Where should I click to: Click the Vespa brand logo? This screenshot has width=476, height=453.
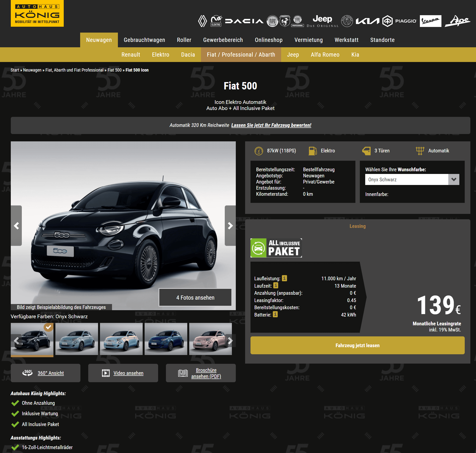pyautogui.click(x=430, y=21)
